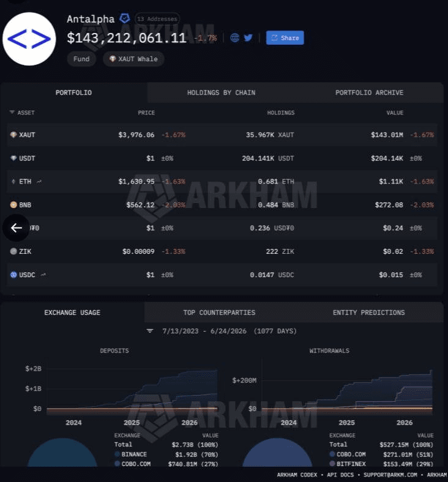Image resolution: width=448 pixels, height=482 pixels.
Task: Click the deposits pie chart
Action: pos(62,453)
